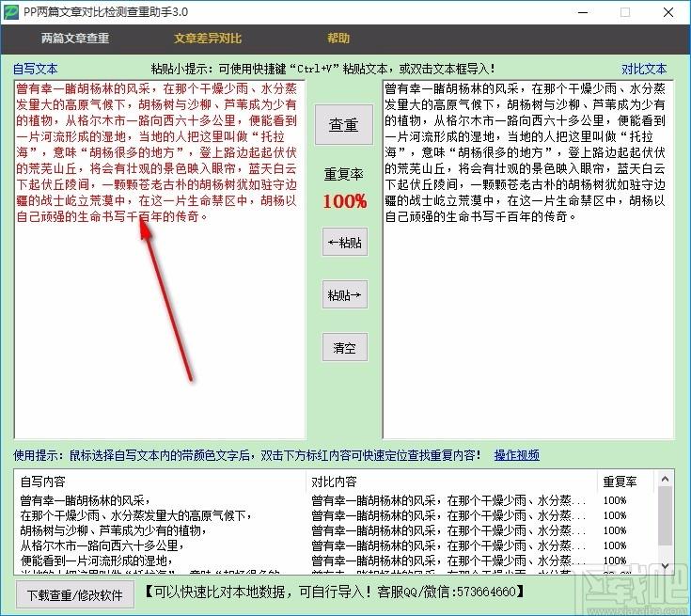Screen dimensions: 691x616
Task: Click the 重复率 column header in results
Action: pyautogui.click(x=623, y=482)
